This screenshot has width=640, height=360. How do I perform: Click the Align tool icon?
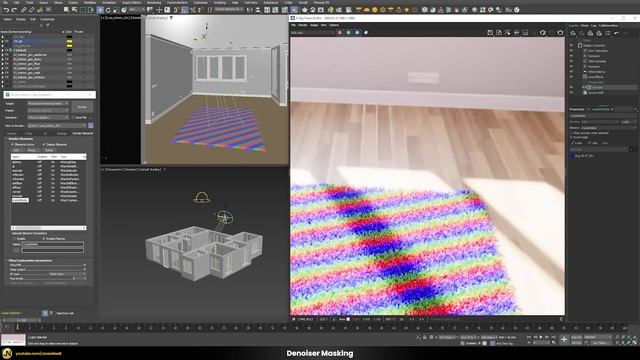click(258, 10)
